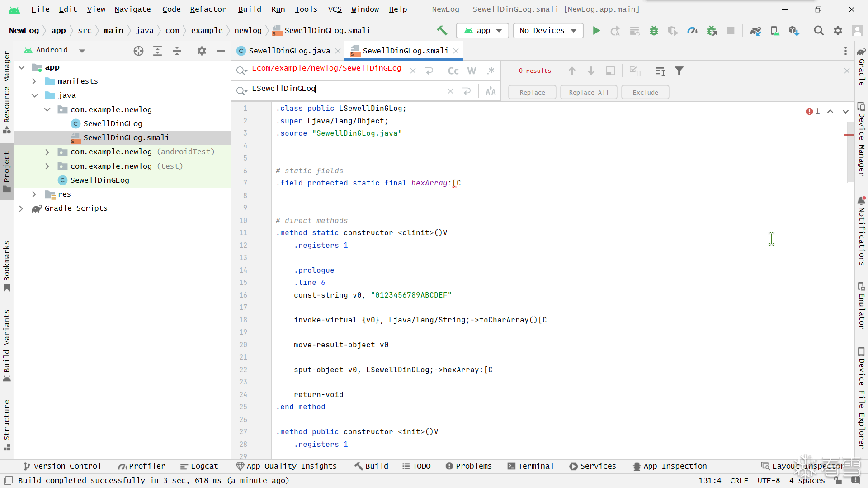Expand the Gradle Scripts node

coord(21,208)
